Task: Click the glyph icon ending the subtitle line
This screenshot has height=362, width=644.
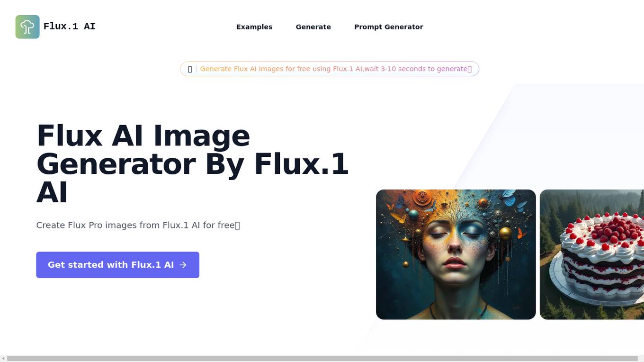Action: [238, 226]
